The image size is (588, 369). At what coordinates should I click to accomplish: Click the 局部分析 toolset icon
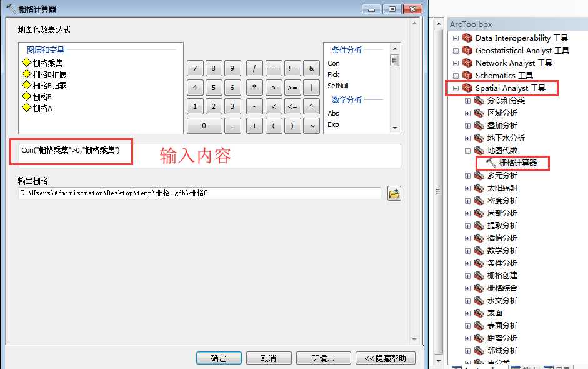[x=479, y=213]
